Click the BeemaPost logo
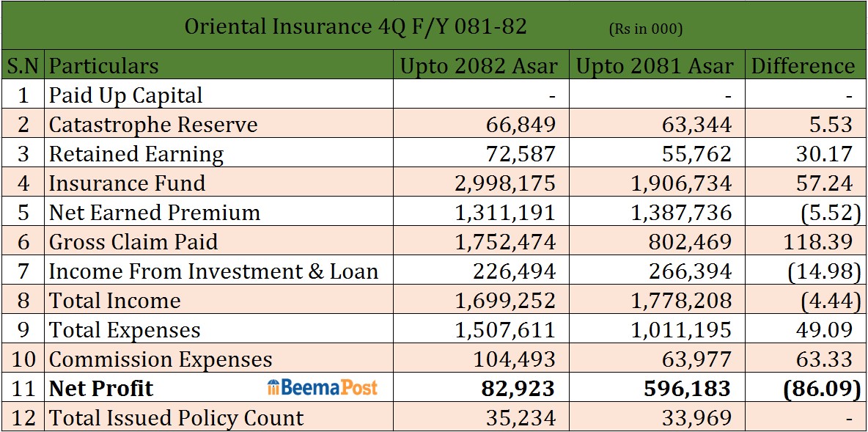Image resolution: width=868 pixels, height=432 pixels. point(323,388)
